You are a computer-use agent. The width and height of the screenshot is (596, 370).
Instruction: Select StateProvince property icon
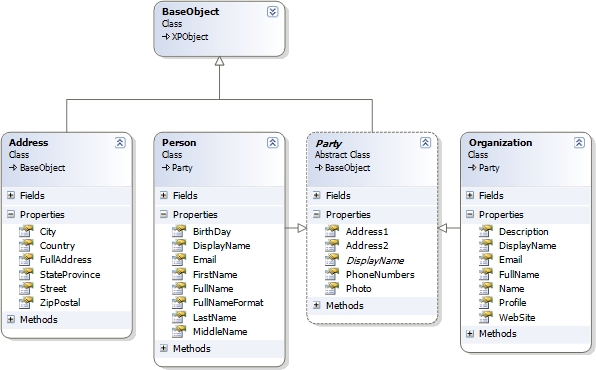[x=26, y=274]
